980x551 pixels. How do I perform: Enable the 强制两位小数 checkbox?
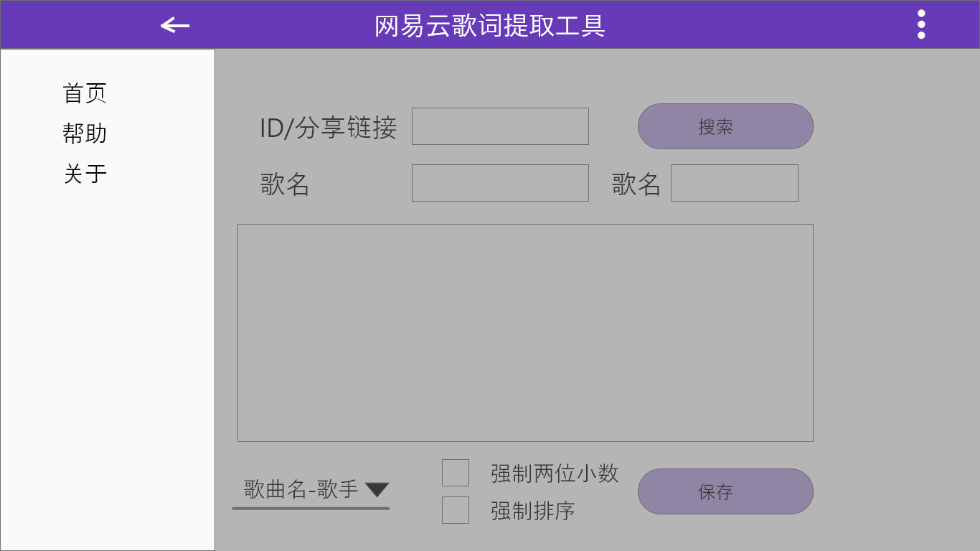point(456,473)
